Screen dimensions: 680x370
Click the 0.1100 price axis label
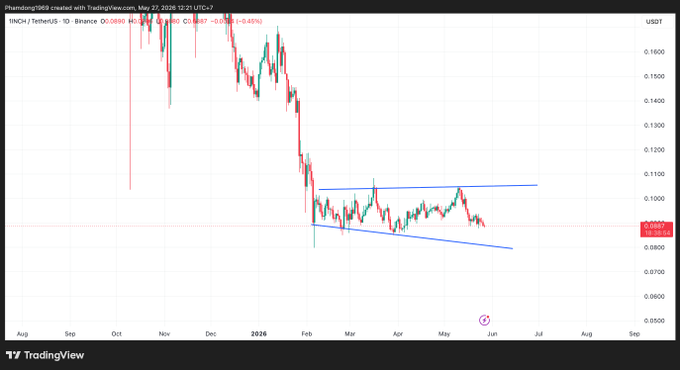654,174
